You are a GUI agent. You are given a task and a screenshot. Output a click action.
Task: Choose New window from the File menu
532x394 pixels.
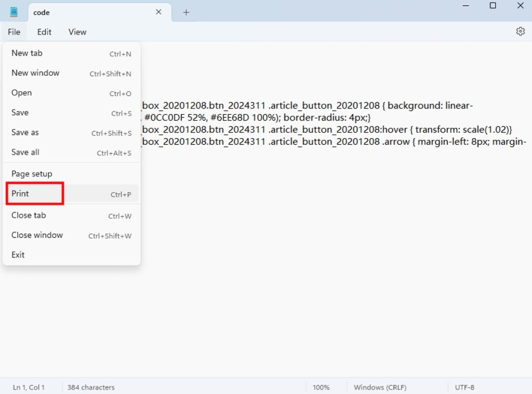(35, 73)
